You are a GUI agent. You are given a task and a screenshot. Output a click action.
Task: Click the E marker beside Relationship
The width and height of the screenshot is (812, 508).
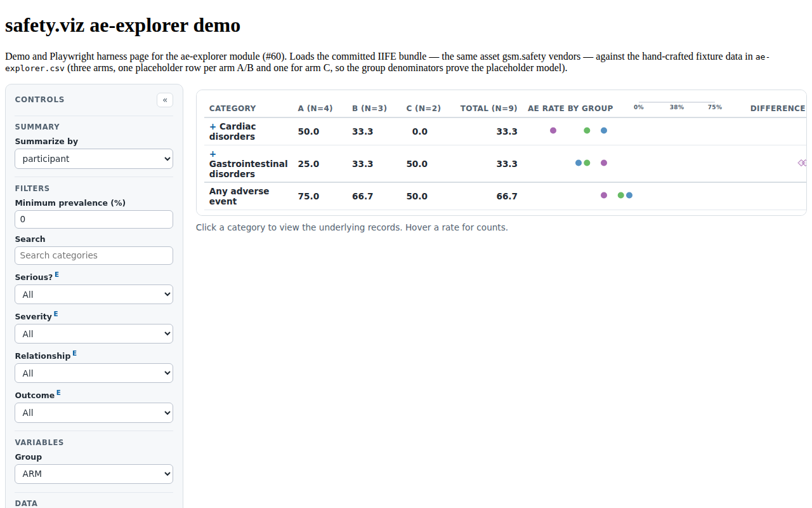tap(75, 353)
